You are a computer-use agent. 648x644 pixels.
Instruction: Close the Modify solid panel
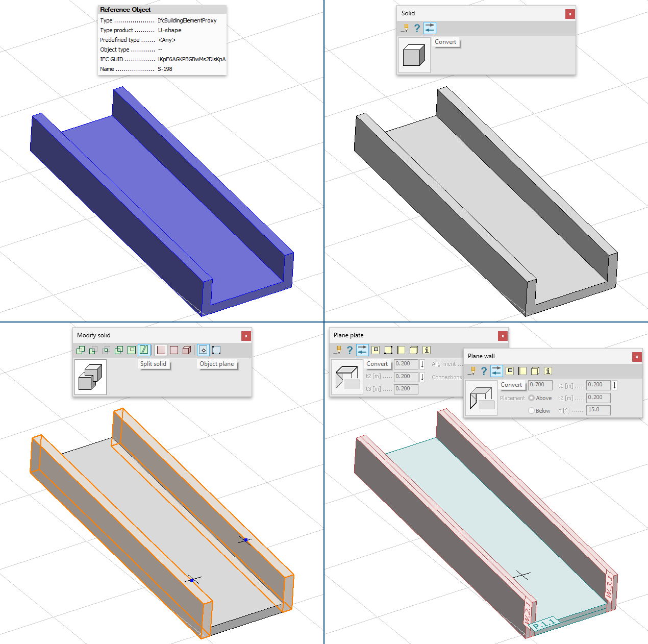click(246, 336)
